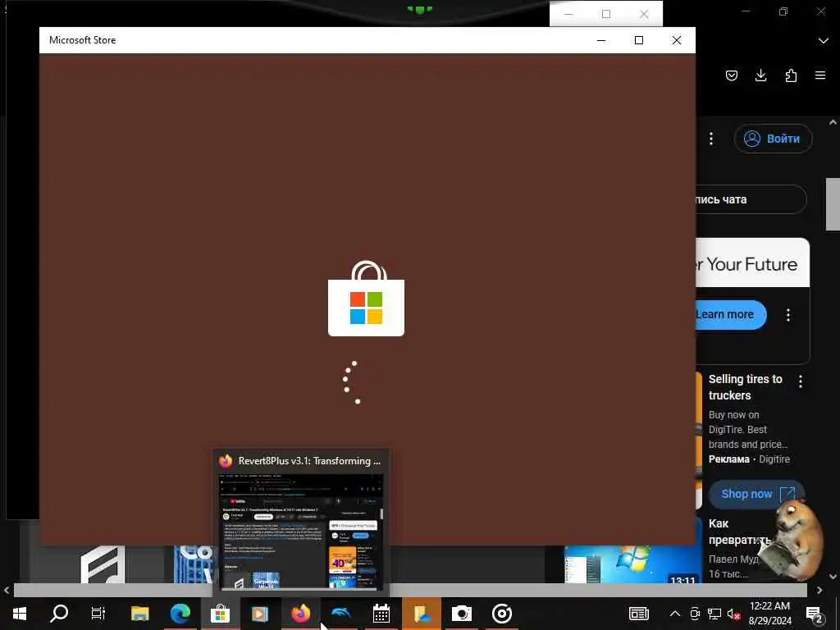Click the "Revert8Plus v3.1: Transforming" preview title
This screenshot has height=630, width=840.
[x=309, y=461]
